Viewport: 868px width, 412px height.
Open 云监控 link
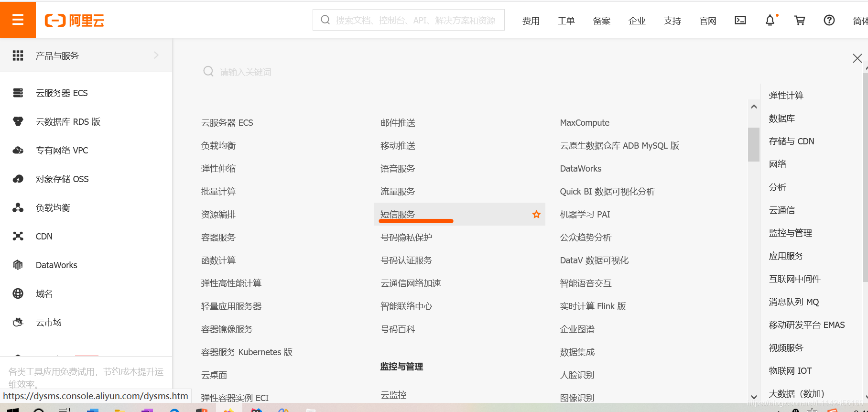coord(393,395)
